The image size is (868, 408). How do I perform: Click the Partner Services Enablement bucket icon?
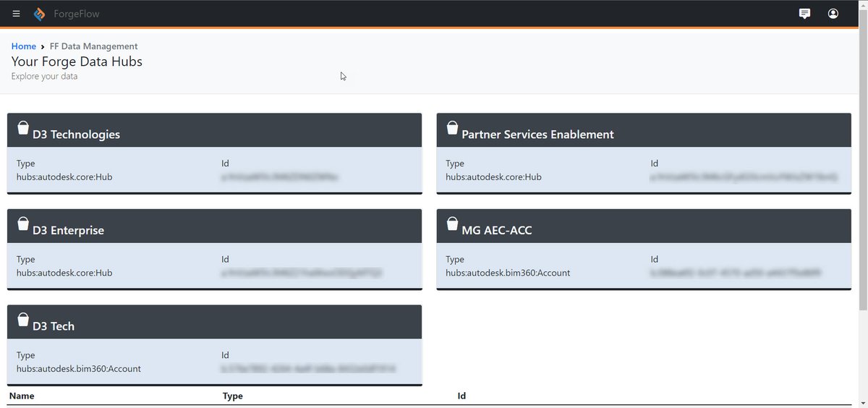point(452,127)
